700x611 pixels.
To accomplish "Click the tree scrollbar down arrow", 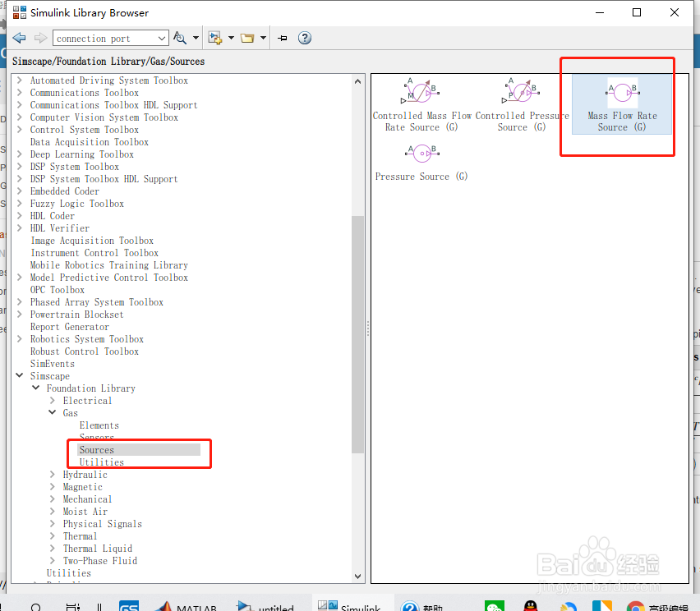I will click(x=357, y=577).
